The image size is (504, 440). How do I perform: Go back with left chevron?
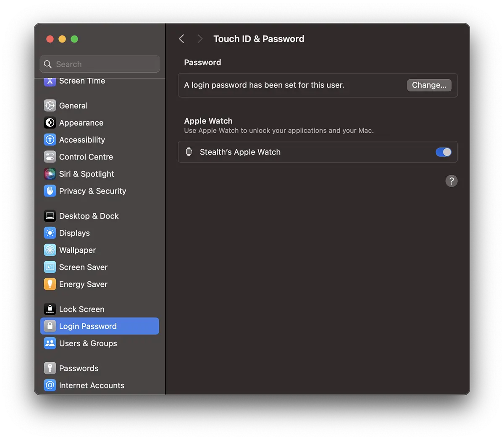click(181, 39)
